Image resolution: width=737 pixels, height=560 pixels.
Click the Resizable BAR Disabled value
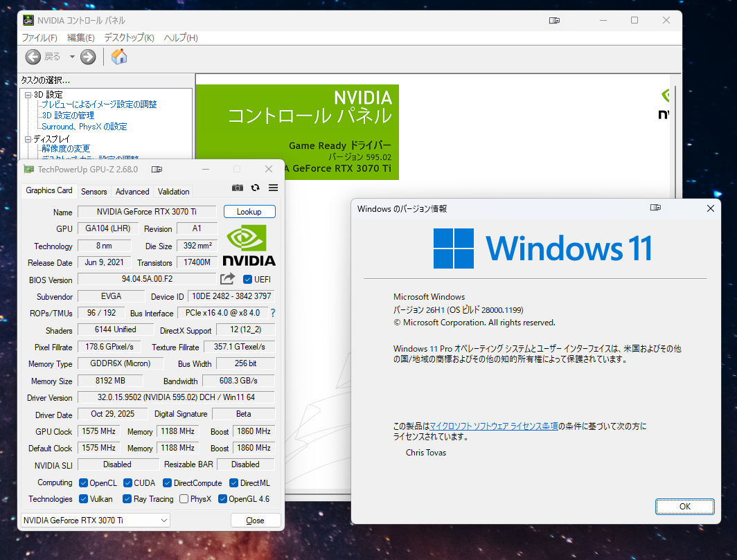[245, 464]
